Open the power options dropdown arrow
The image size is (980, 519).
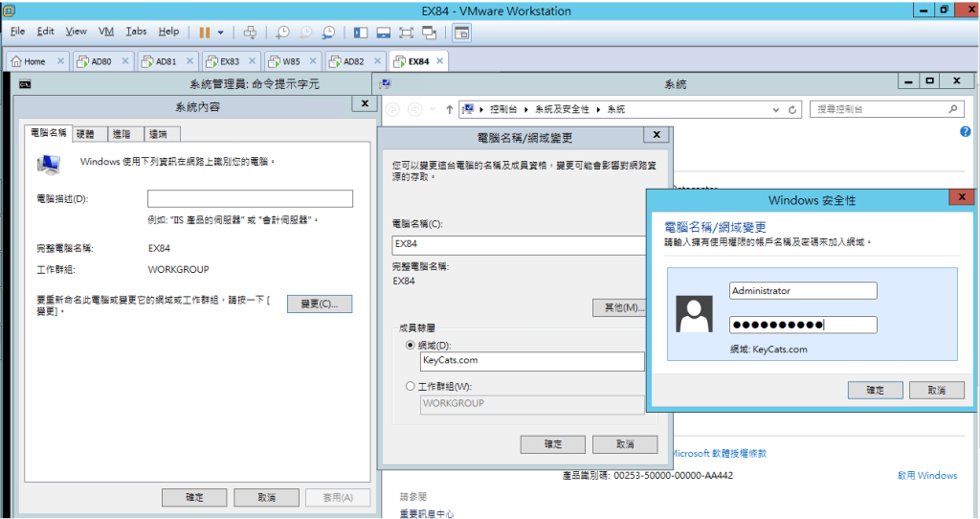[221, 32]
